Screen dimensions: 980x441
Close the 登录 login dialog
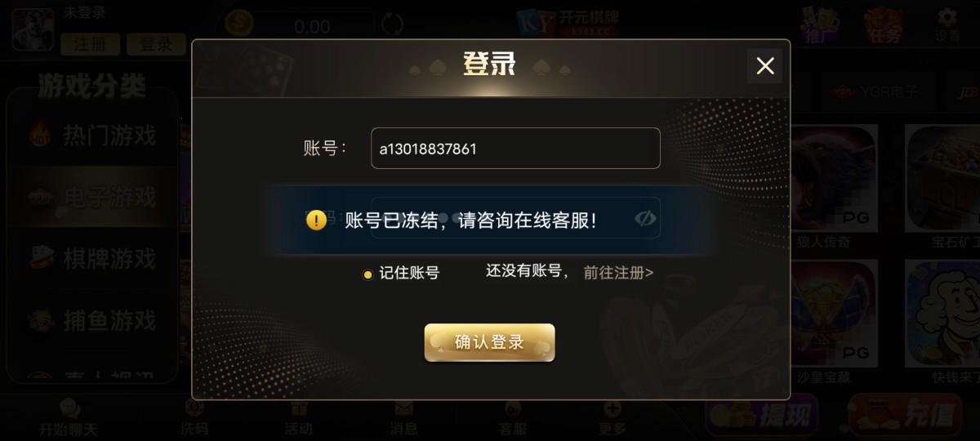coord(764,66)
